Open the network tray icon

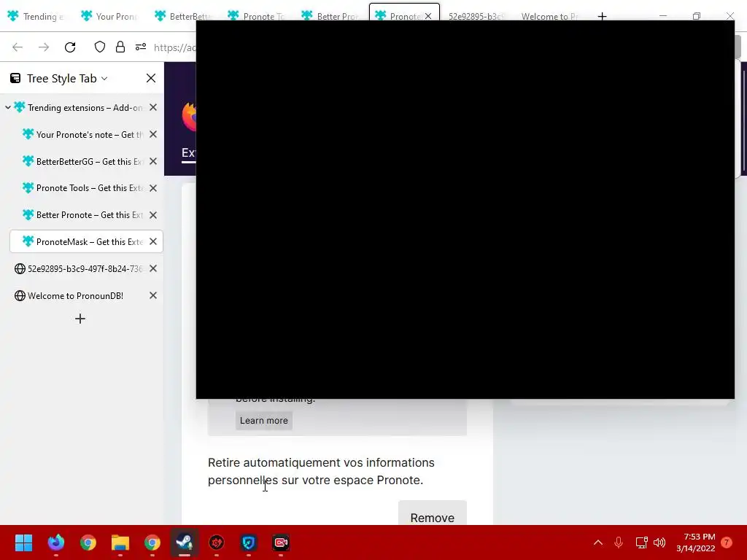click(641, 542)
